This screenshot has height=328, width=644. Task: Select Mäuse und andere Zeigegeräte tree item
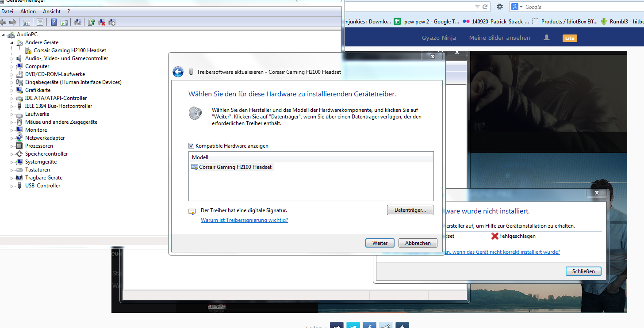coord(61,122)
